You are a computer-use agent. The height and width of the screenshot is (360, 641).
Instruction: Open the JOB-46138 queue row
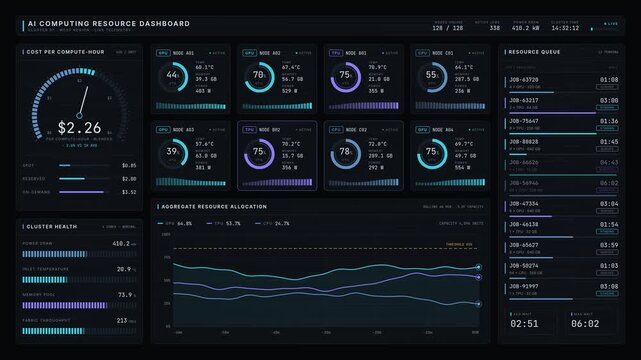pos(562,229)
